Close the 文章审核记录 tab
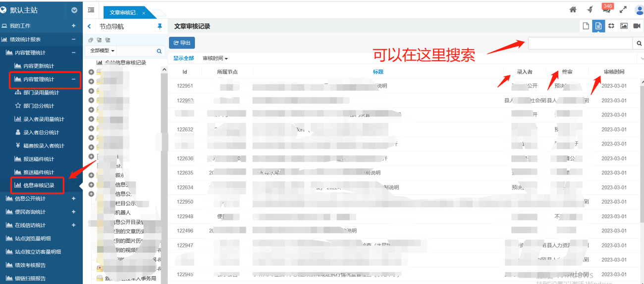 144,13
